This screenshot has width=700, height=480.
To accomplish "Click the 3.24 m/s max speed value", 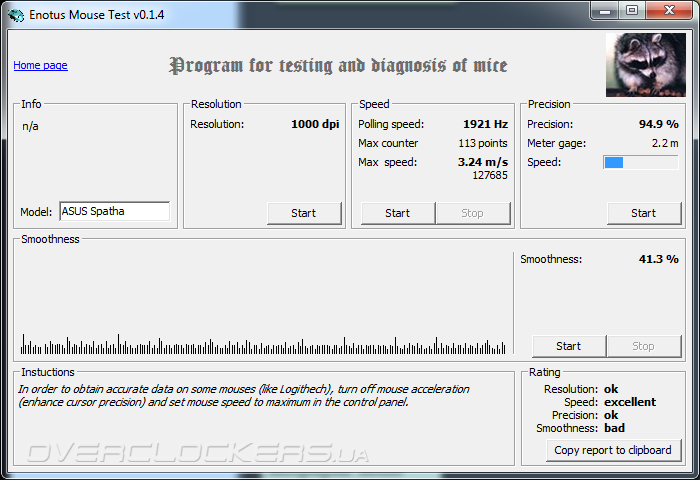I will coord(483,162).
